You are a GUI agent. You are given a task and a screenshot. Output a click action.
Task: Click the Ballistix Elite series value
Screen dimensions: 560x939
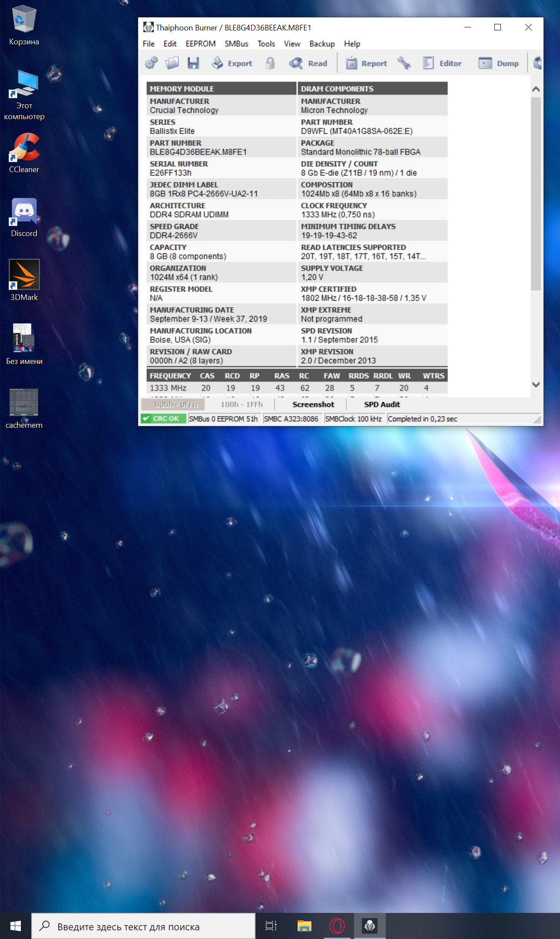[x=172, y=131]
